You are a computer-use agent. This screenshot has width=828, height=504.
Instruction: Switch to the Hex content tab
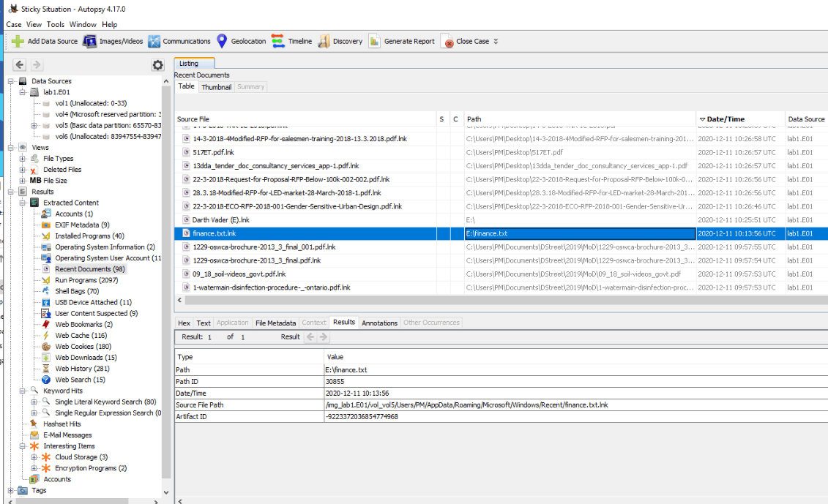click(x=184, y=323)
